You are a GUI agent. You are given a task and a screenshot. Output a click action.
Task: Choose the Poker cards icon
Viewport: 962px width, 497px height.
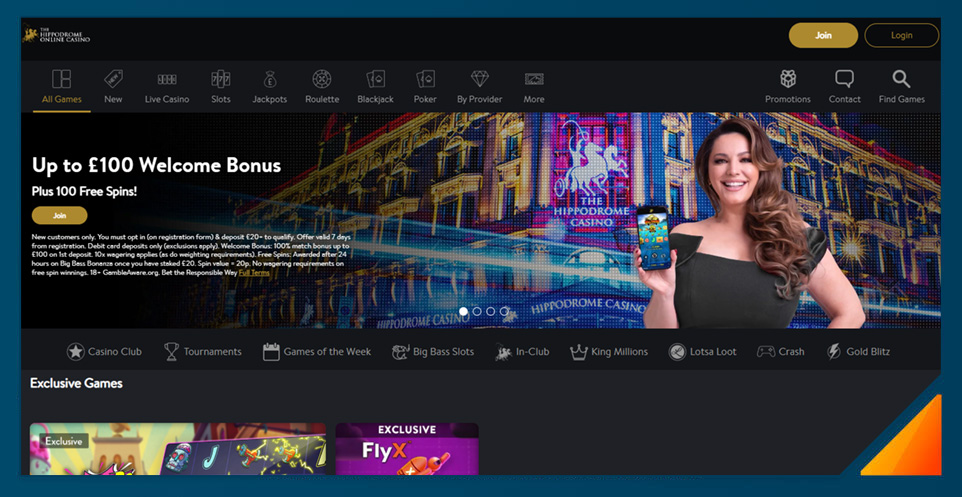pyautogui.click(x=425, y=79)
